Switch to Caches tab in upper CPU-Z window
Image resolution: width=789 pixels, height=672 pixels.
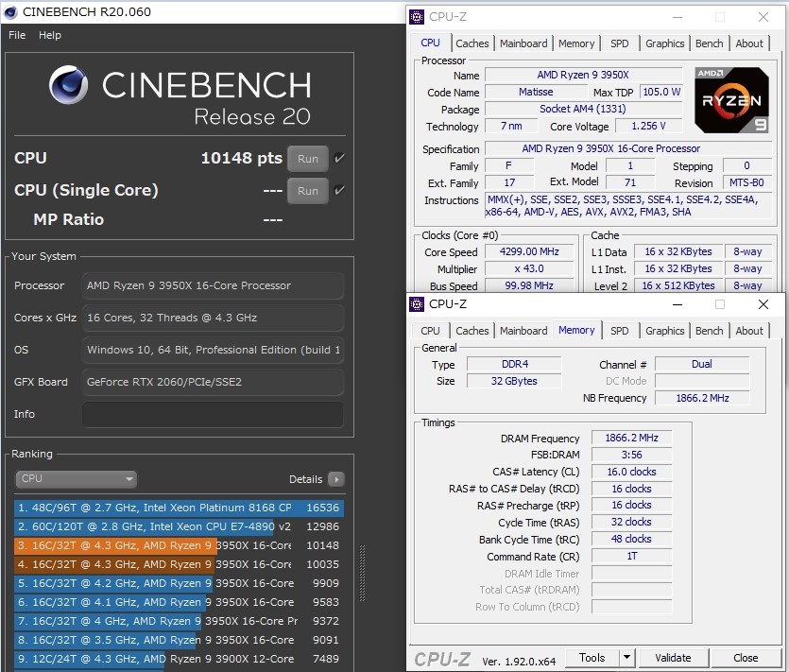472,43
